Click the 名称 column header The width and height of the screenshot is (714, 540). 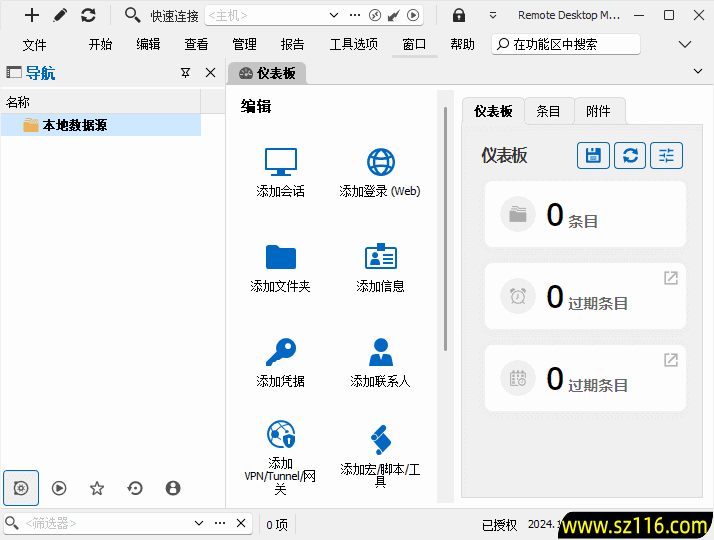point(101,102)
